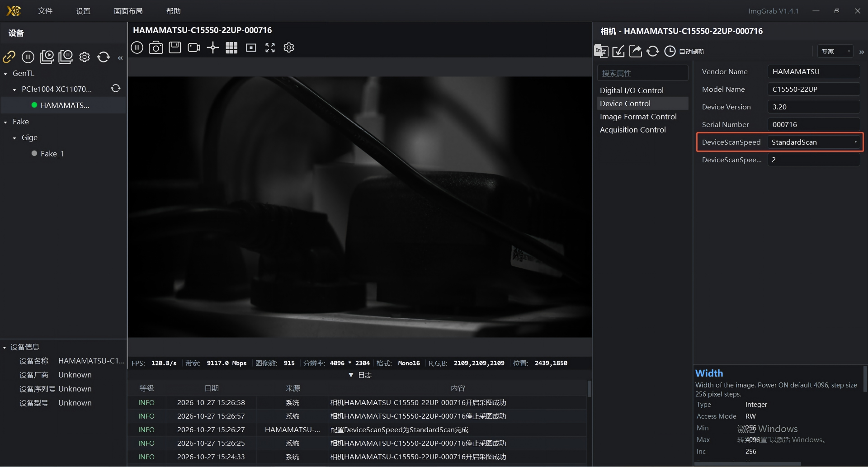
Task: Refresh the device list in the 设备 panel
Action: click(104, 57)
